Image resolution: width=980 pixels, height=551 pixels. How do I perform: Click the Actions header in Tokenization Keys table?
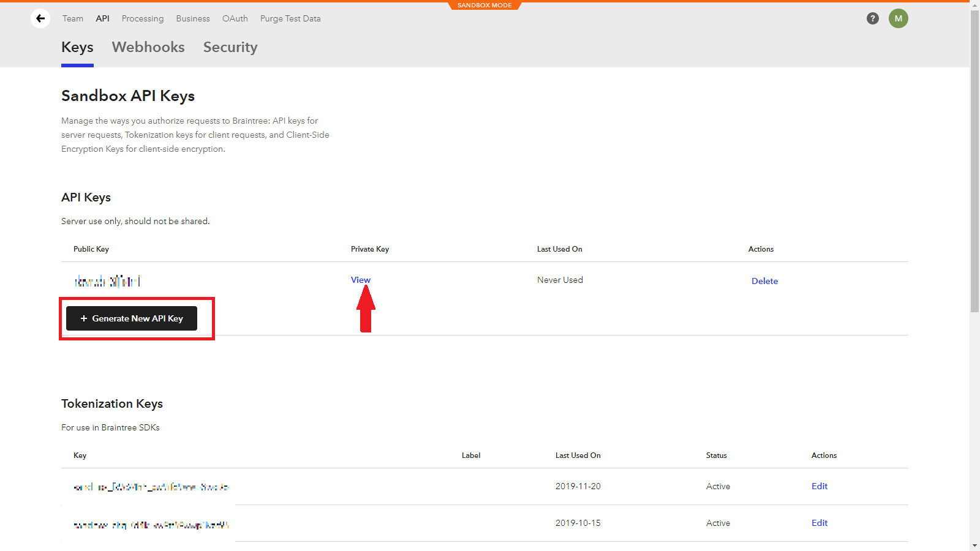click(824, 455)
